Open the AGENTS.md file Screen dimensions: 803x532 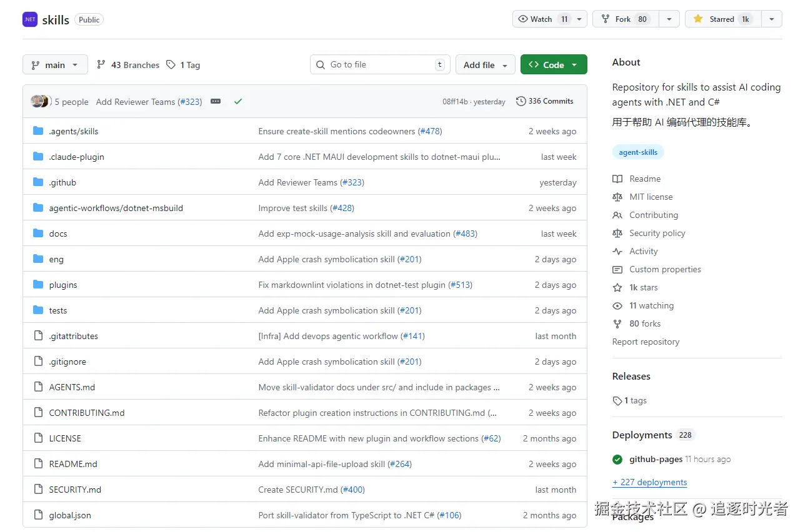click(72, 387)
